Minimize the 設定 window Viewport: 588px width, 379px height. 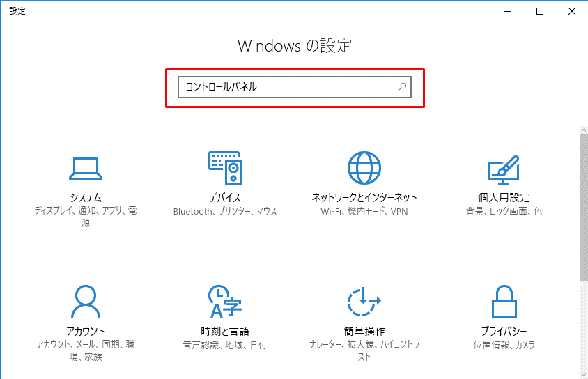508,11
